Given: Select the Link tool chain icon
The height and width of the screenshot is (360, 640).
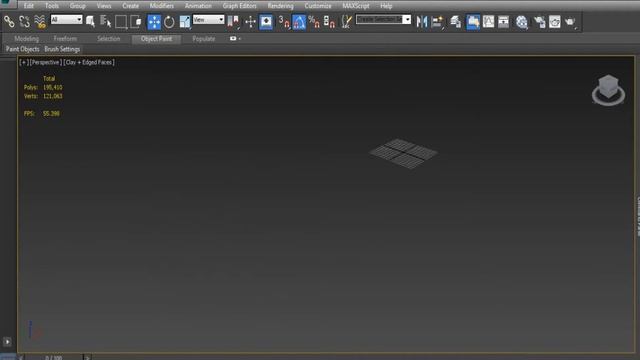Looking at the screenshot, I should (x=9, y=21).
